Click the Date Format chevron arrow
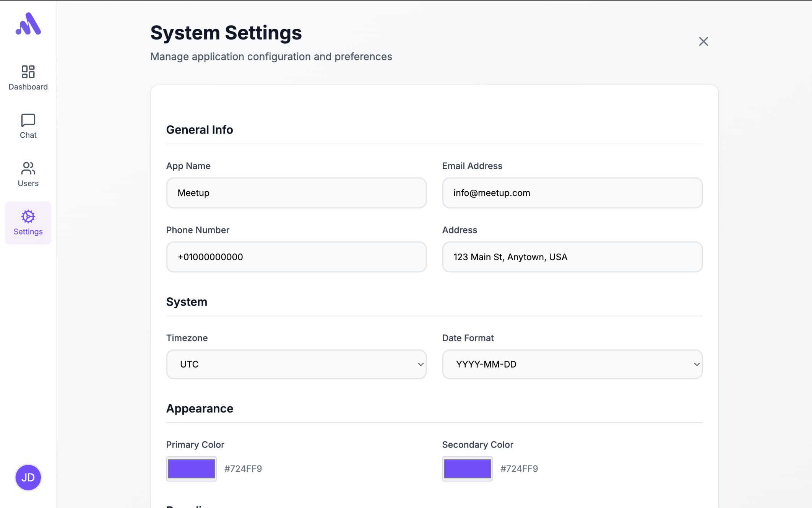The image size is (812, 508). [697, 364]
